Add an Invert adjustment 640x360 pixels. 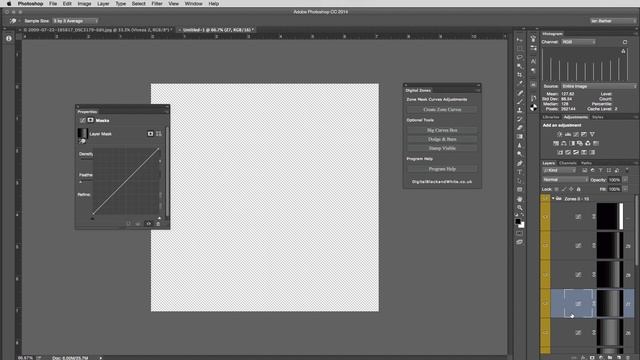pyautogui.click(x=560, y=152)
